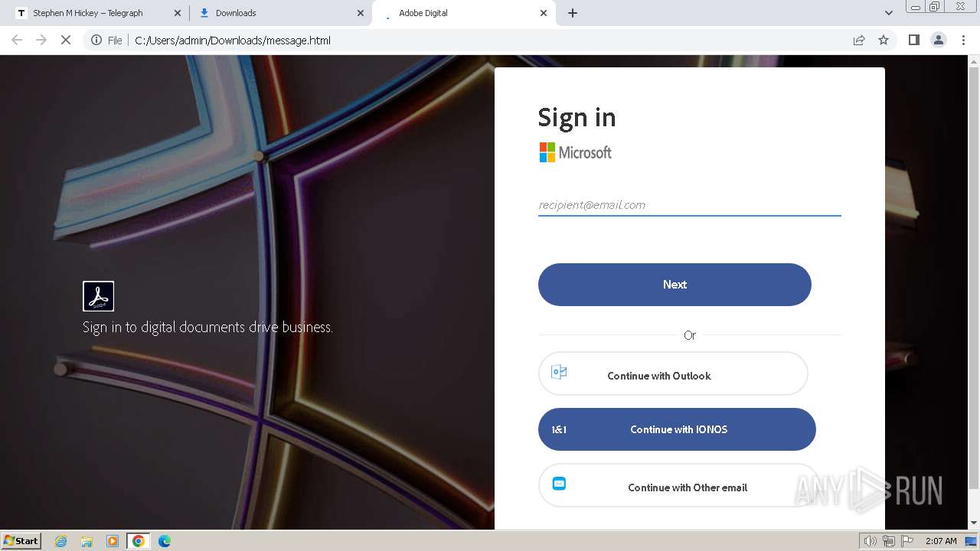This screenshot has width=980, height=551.
Task: Open the tab search dropdown arrow
Action: pos(889,13)
